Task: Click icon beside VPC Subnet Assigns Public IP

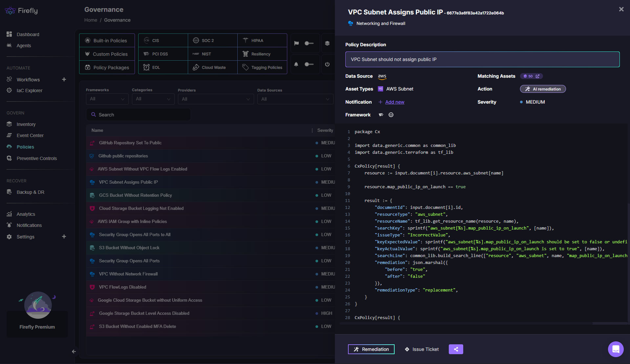Action: click(92, 182)
